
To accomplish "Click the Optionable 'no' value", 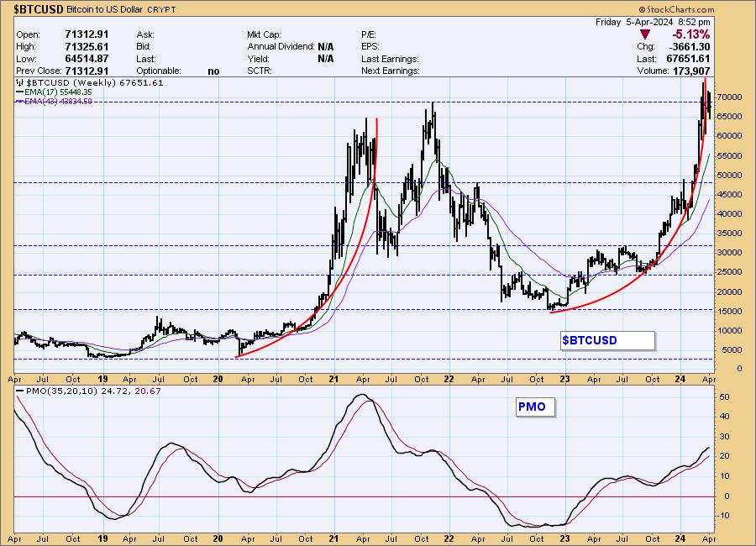I will pos(213,71).
